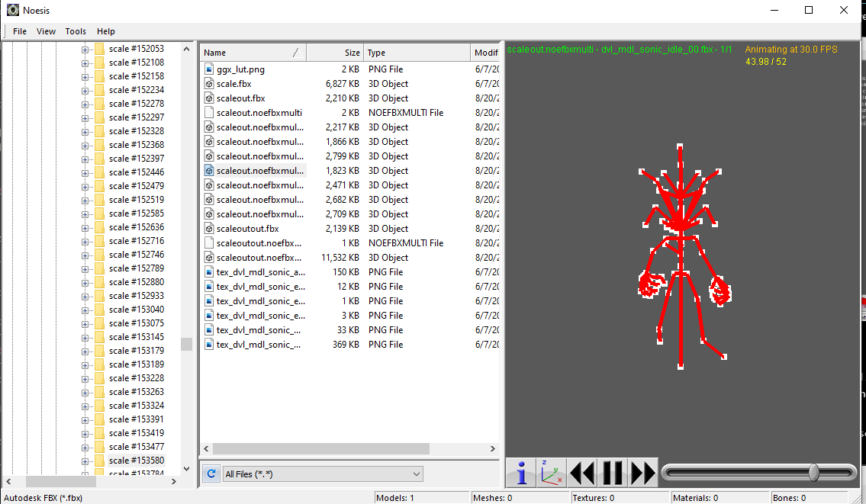Open the File menu
The height and width of the screenshot is (504, 866).
(20, 31)
